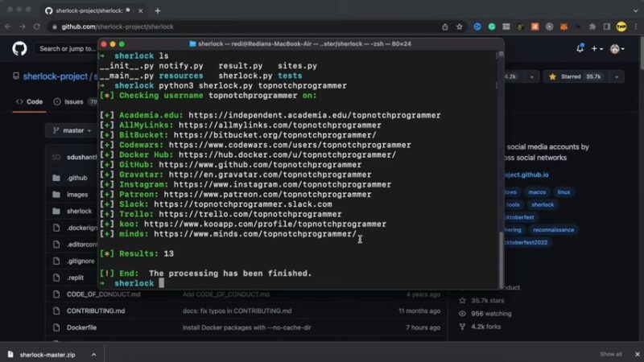644x362 pixels.
Task: Click the eye icon beside 956 watching
Action: (462, 314)
